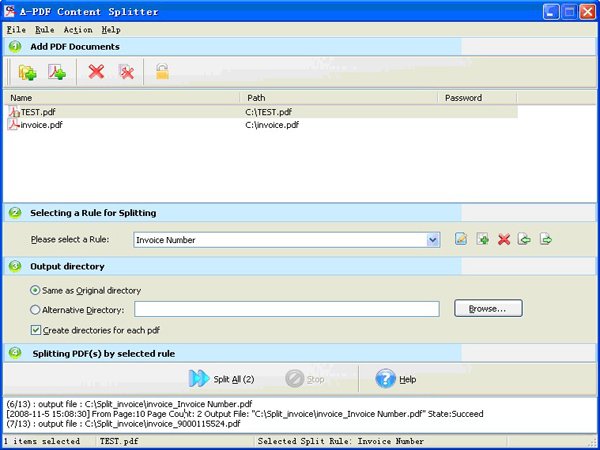Click the A-PDF Content Splitter title bar icon
This screenshot has width=600, height=450.
(x=10, y=11)
